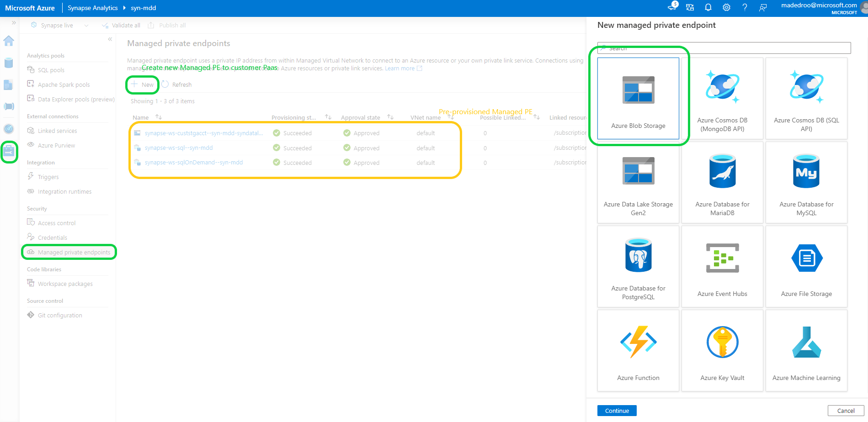
Task: Cancel the new endpoint panel
Action: [846, 411]
